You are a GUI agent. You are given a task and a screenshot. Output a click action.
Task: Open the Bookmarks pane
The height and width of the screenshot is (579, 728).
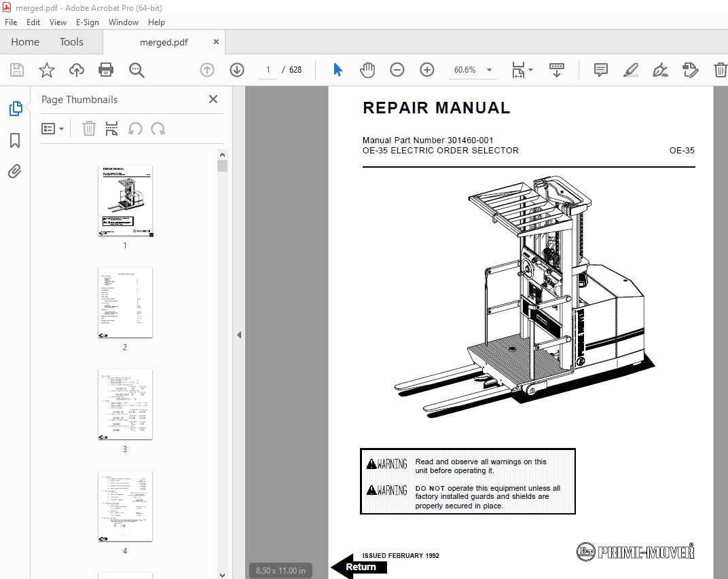coord(15,140)
